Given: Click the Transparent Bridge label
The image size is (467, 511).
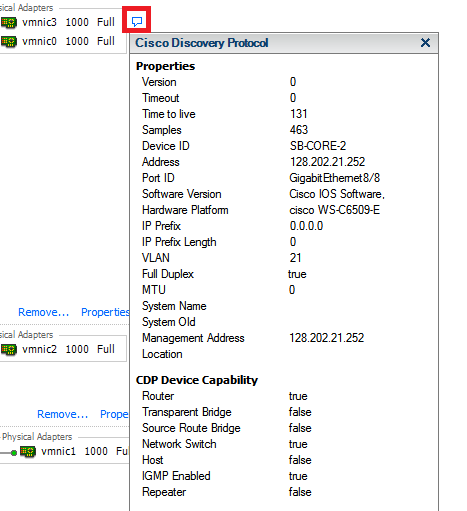Looking at the screenshot, I should pos(187,412).
